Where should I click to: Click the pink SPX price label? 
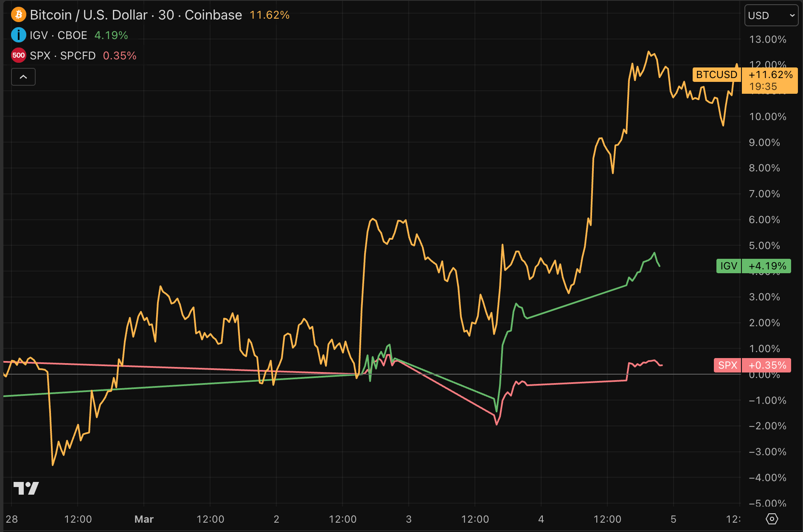coord(727,365)
